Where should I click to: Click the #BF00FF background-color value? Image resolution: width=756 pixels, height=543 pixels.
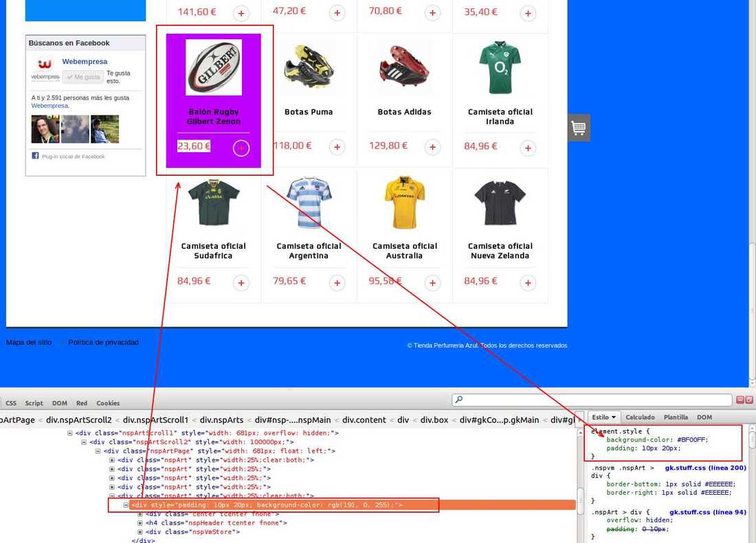click(x=692, y=440)
